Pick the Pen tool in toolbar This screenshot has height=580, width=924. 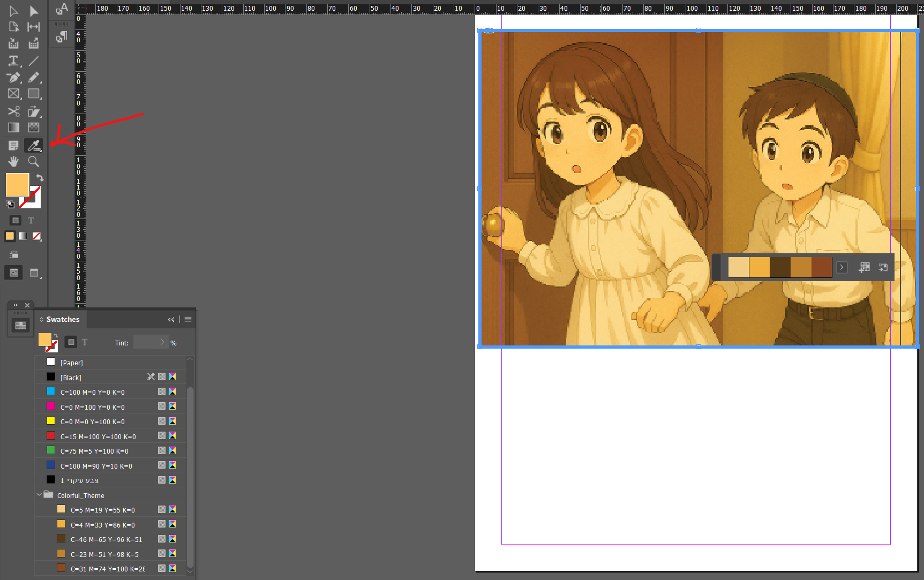(13, 78)
